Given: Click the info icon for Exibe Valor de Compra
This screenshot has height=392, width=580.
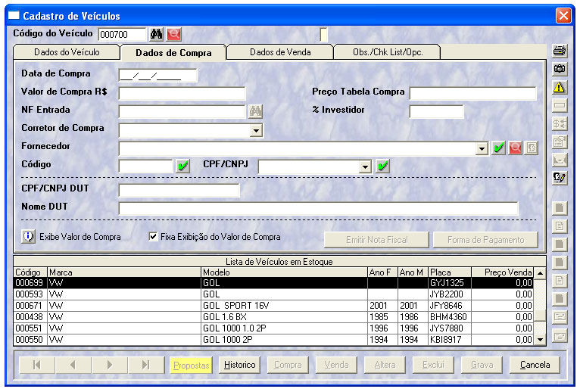Looking at the screenshot, I should 29,236.
